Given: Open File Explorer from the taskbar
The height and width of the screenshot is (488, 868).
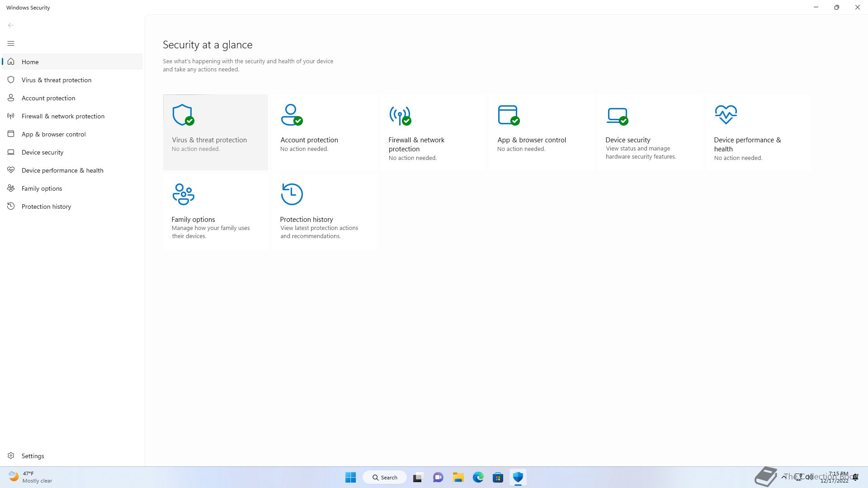Looking at the screenshot, I should point(458,477).
